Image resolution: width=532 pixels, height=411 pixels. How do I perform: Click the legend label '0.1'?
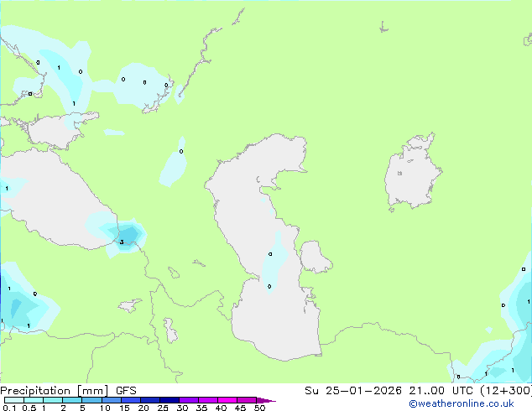[9, 408]
